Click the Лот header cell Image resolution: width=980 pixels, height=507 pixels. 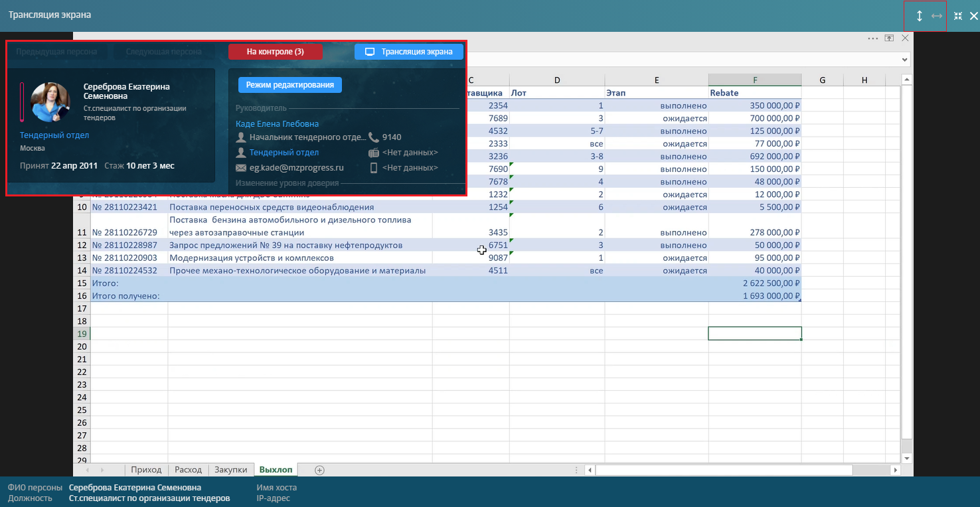pos(557,93)
